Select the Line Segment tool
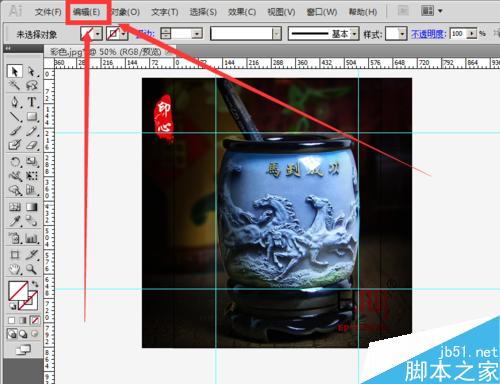500x384 pixels. 15,116
